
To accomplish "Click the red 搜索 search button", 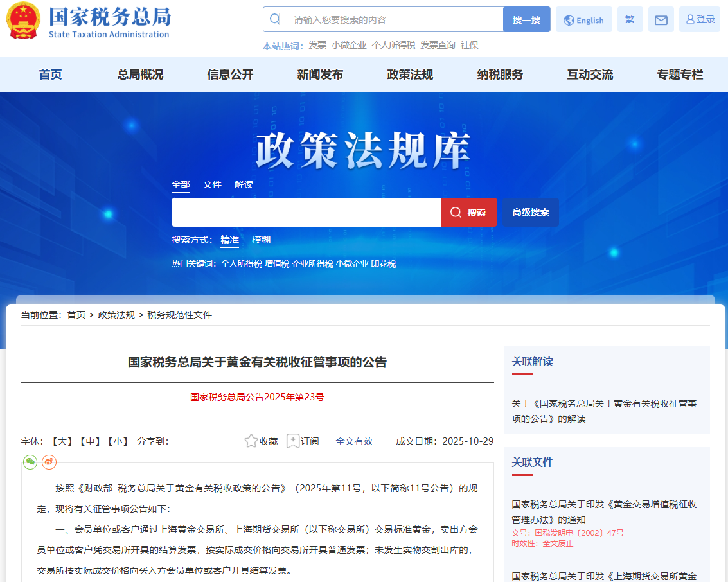I will point(468,213).
